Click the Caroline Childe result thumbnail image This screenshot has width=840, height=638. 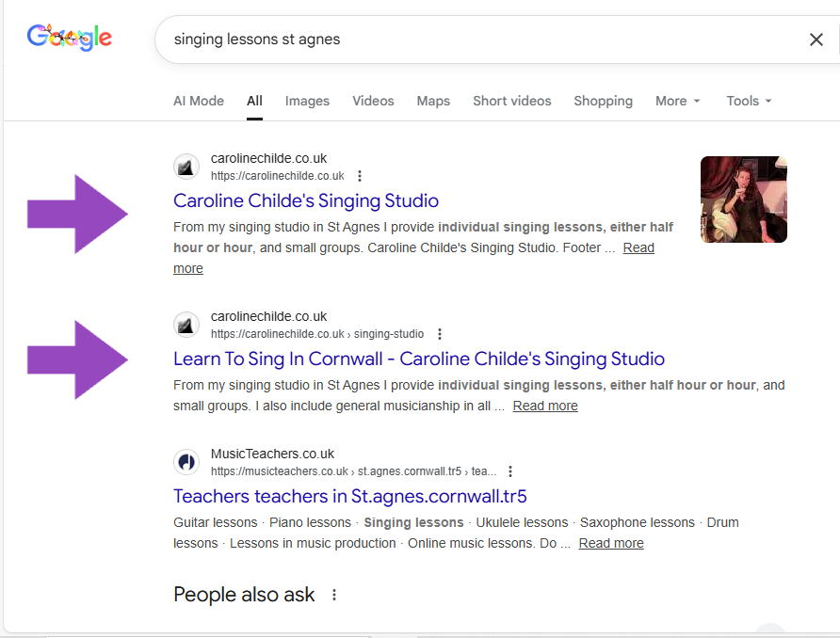[743, 199]
